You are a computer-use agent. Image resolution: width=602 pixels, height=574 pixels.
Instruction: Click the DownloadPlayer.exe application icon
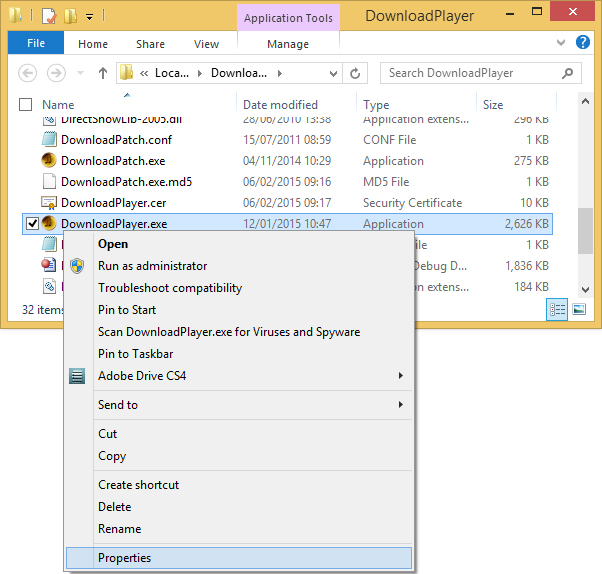tap(49, 223)
